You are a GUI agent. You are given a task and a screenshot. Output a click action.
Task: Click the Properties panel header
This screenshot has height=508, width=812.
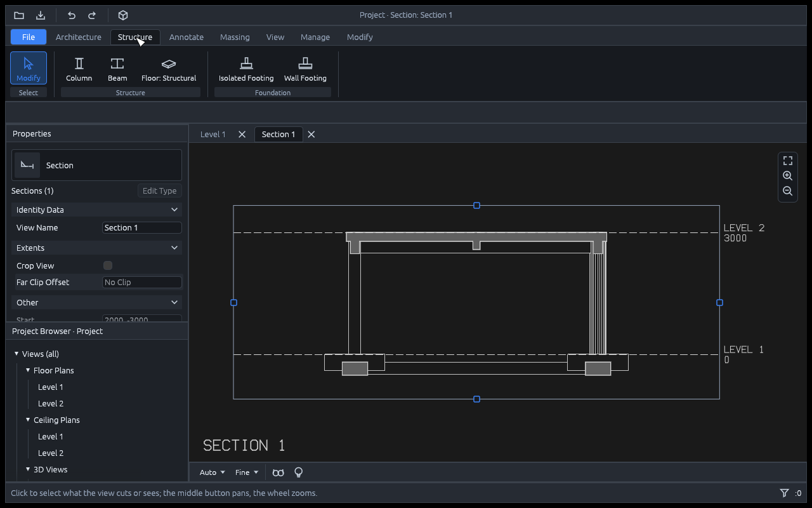(x=96, y=134)
